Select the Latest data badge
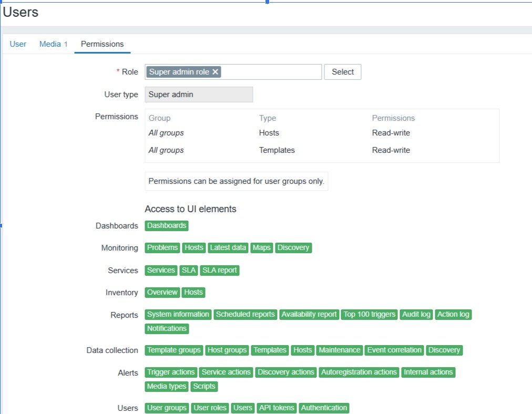 click(x=228, y=247)
